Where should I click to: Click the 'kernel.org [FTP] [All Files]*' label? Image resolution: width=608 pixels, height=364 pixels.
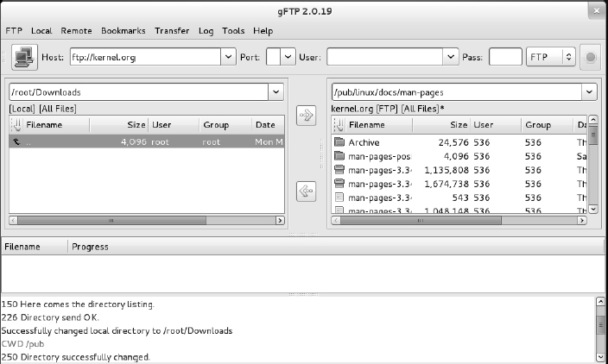point(388,109)
